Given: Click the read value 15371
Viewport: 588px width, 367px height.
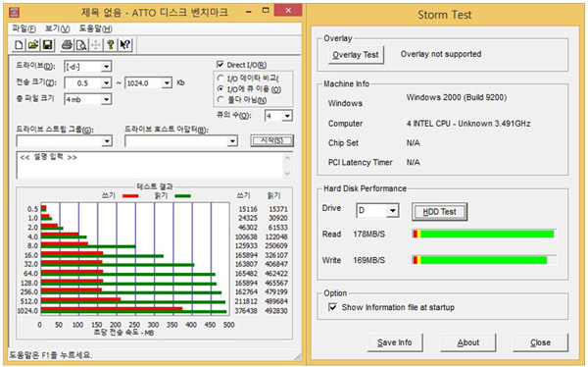Looking at the screenshot, I should (278, 209).
